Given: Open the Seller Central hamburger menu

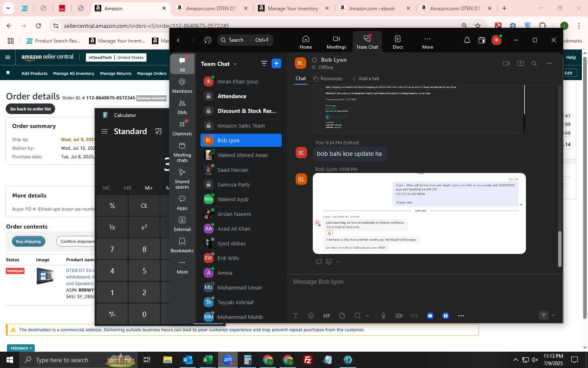Looking at the screenshot, I should (8, 57).
